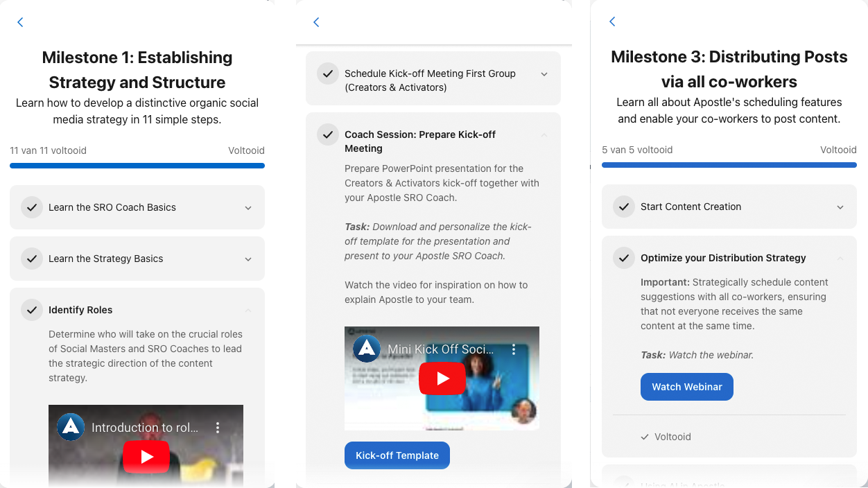The image size is (868, 488).
Task: Toggle checkmark for Learn the SRO Coach Basics
Action: tap(32, 207)
